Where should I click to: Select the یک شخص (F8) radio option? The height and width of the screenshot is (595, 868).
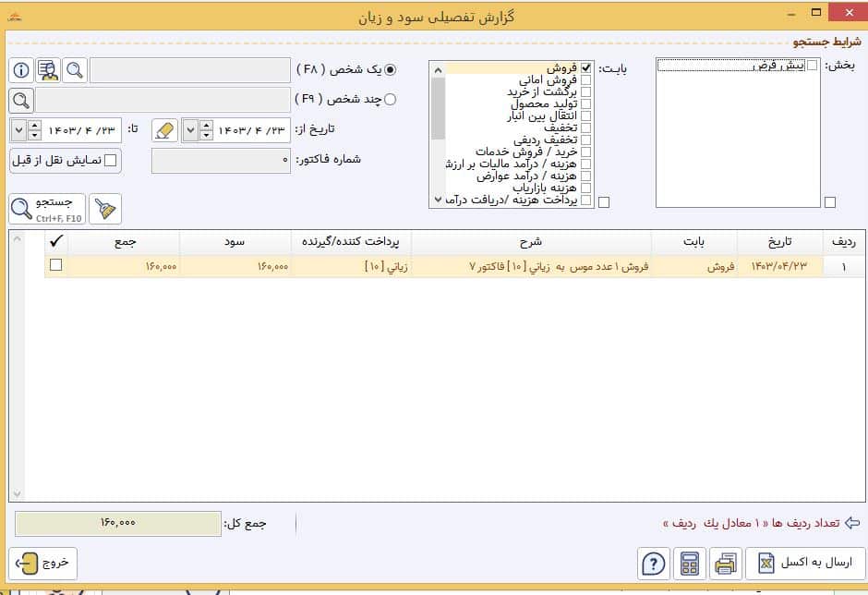point(391,70)
